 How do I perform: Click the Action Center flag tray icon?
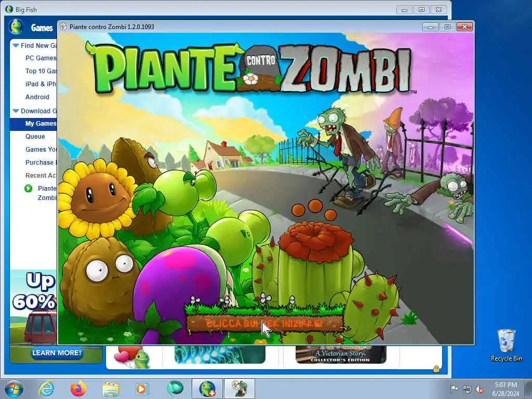[x=454, y=389]
